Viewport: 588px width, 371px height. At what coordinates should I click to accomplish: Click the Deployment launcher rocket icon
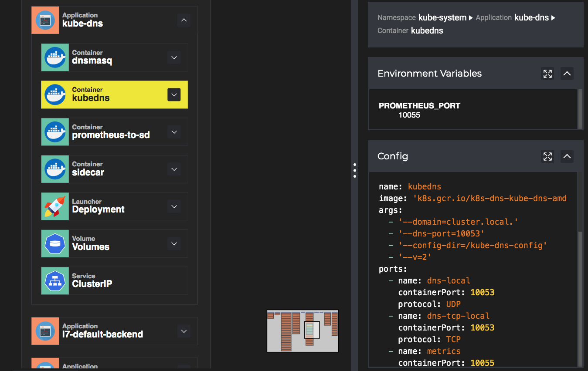coord(55,206)
